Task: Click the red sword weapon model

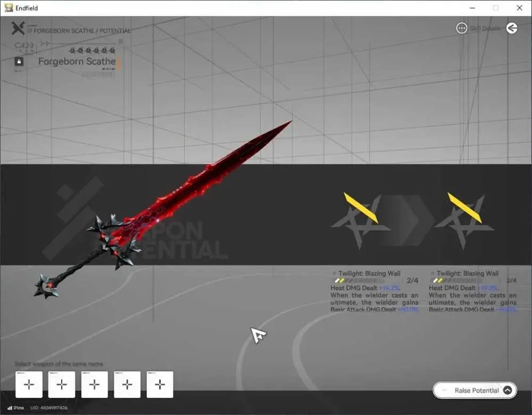Action: coord(163,210)
